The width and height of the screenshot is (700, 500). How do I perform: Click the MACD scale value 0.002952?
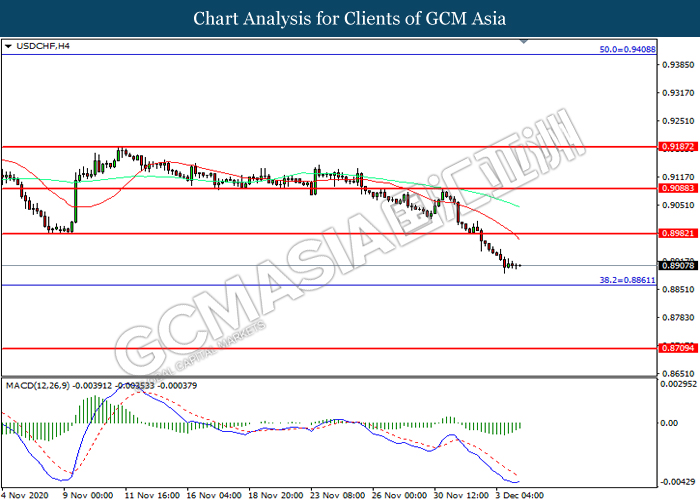tap(679, 384)
